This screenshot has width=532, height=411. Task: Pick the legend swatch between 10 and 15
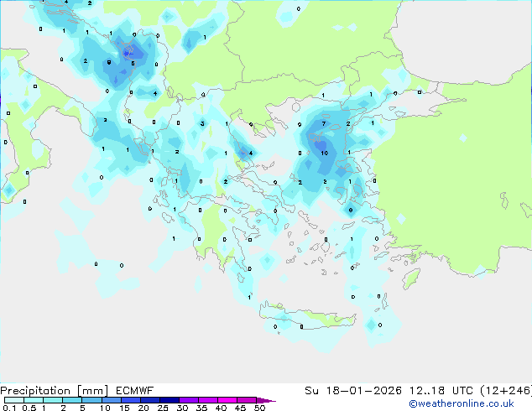[111, 400]
